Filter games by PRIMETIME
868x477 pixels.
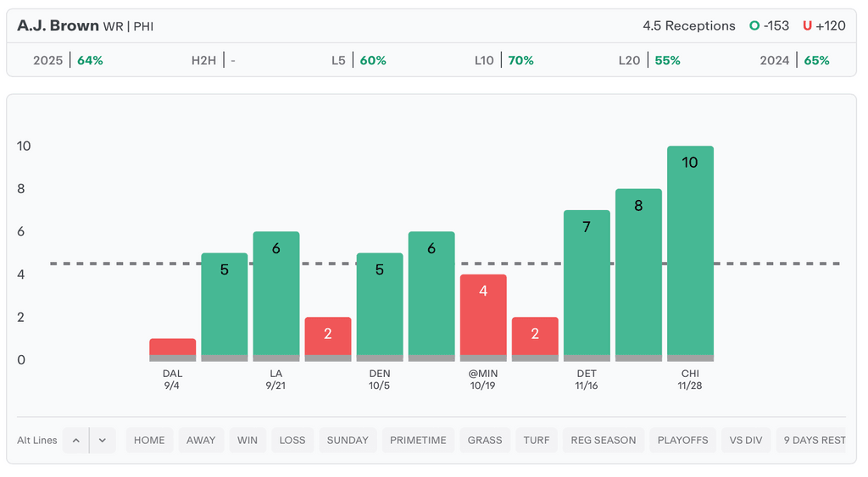pos(418,441)
